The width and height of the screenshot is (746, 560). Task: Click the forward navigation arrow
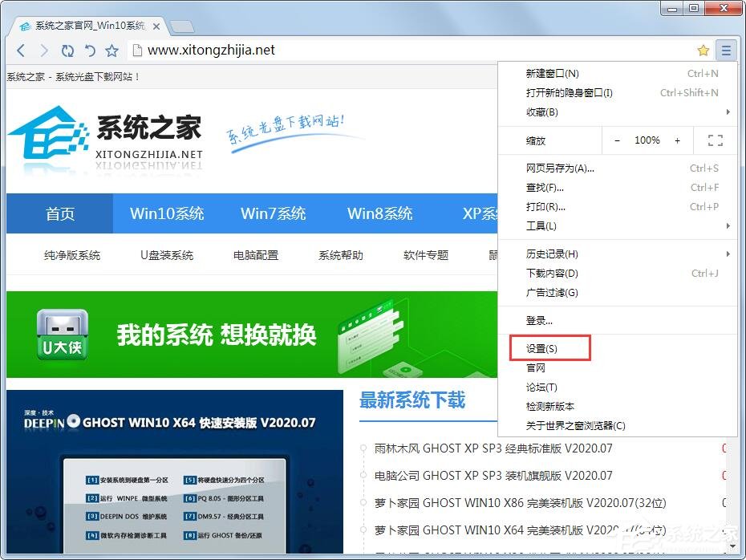[44, 50]
